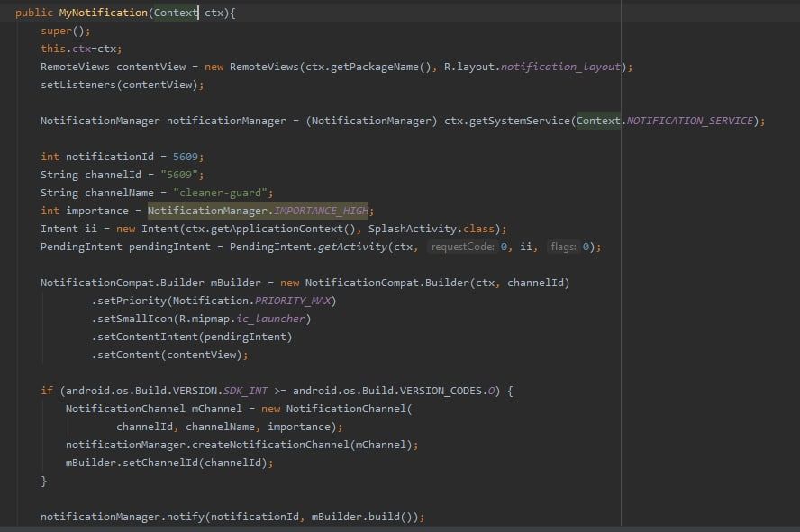The height and width of the screenshot is (532, 800).
Task: Click the contentView variable declaration
Action: pyautogui.click(x=151, y=67)
